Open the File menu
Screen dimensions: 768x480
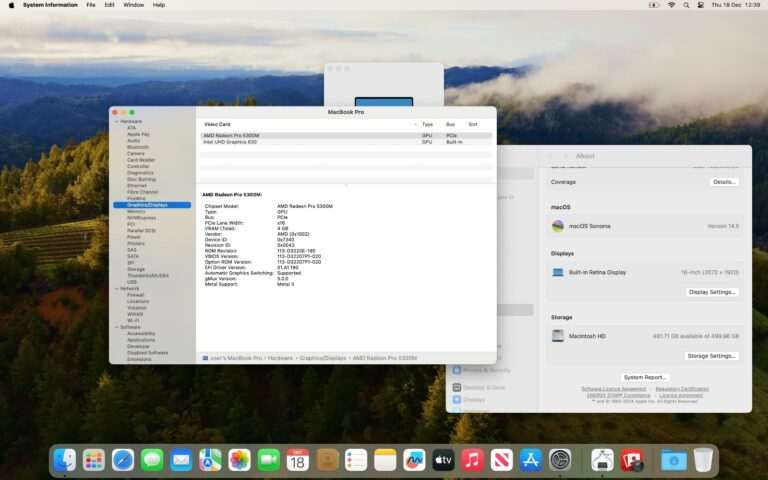[x=91, y=5]
